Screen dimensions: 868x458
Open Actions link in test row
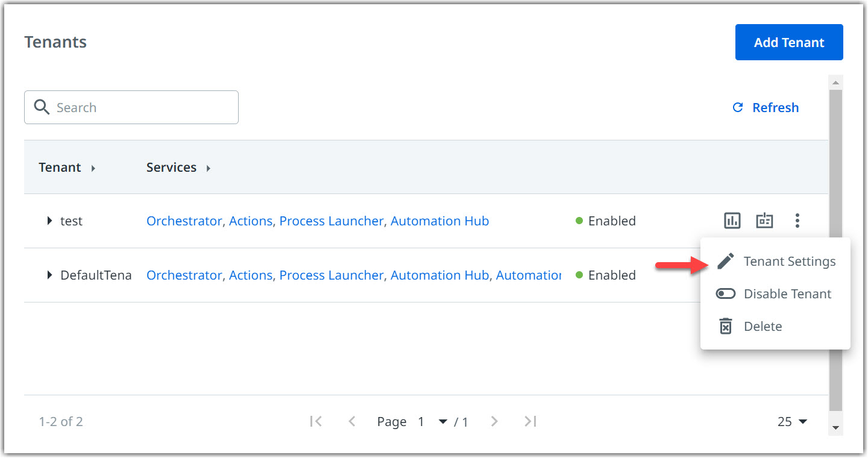(250, 221)
